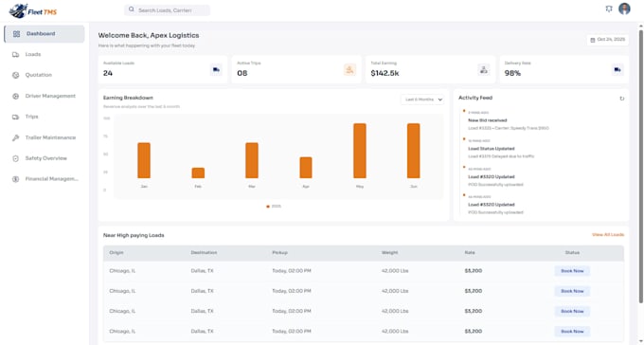The width and height of the screenshot is (644, 345).
Task: Click Book Now in the first load row
Action: [572, 271]
